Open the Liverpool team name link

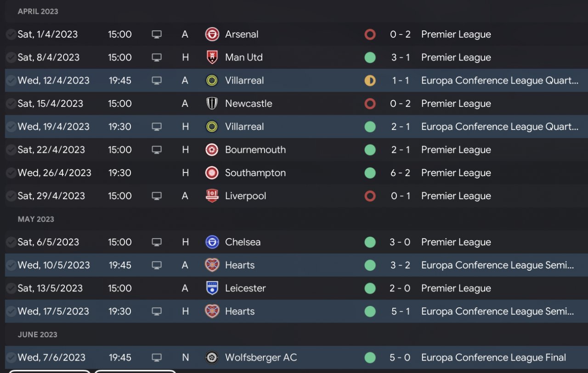coord(245,196)
